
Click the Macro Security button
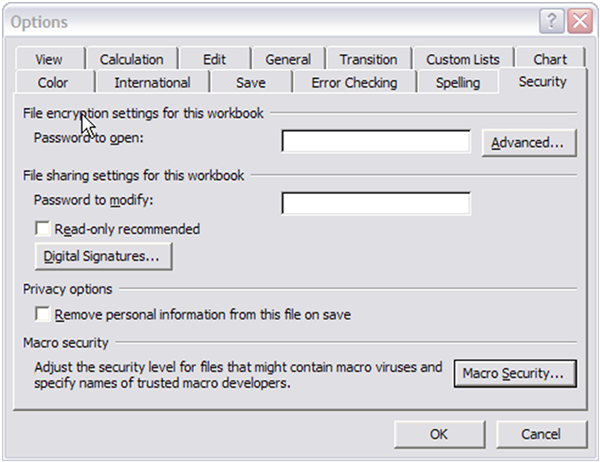click(x=514, y=374)
